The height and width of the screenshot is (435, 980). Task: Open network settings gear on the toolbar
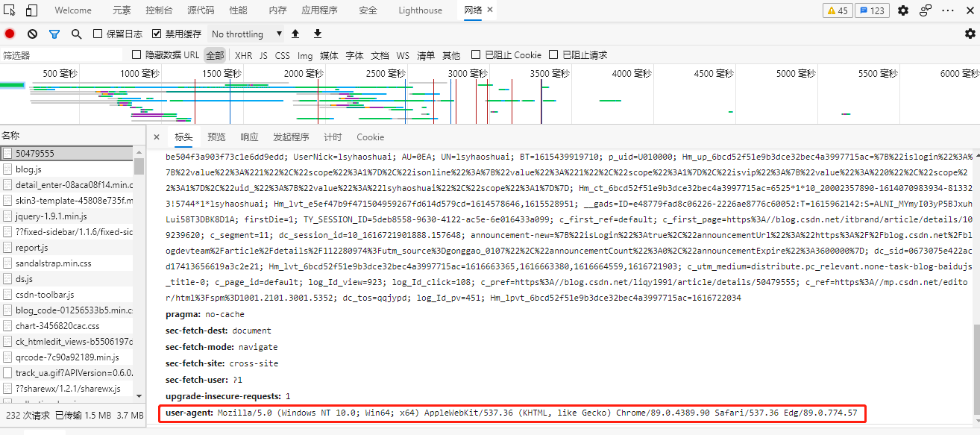(x=970, y=34)
